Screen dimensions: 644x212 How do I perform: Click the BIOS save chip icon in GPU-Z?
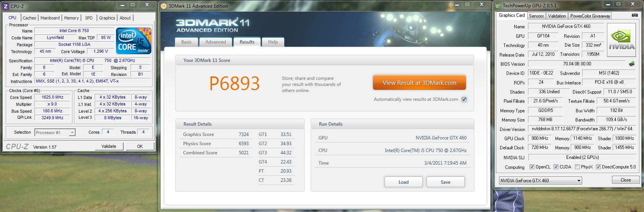tap(632, 64)
